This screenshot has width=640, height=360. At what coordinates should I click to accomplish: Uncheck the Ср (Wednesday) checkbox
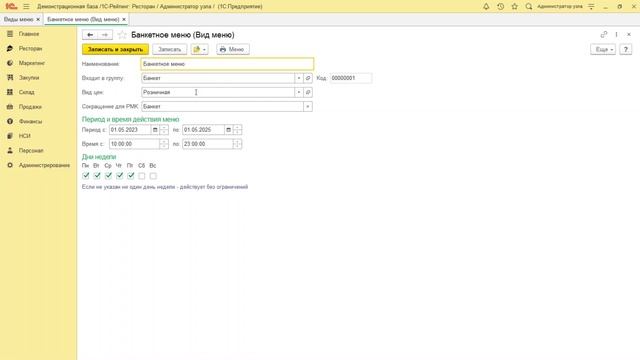[108, 176]
